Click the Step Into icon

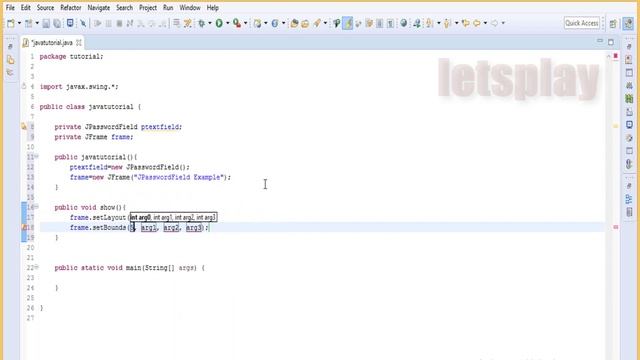click(x=141, y=24)
